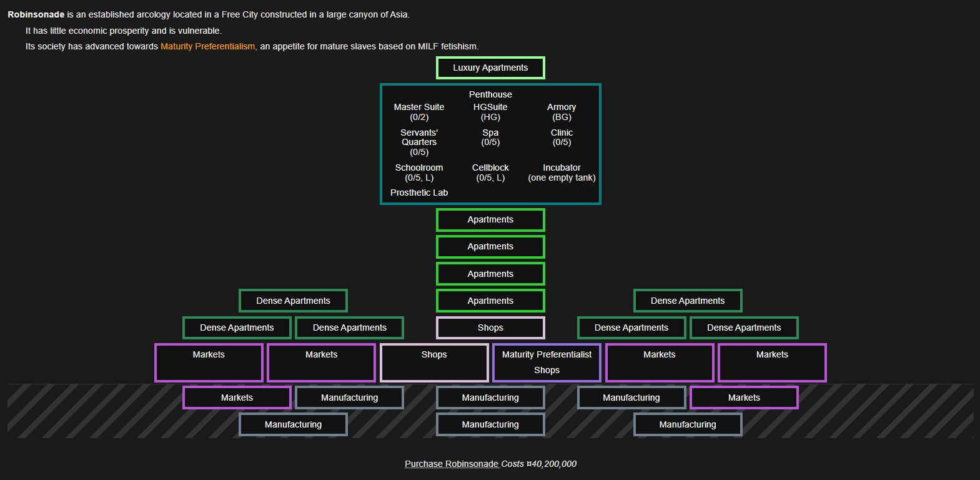Click the Robinsonade arcology name in the description
The image size is (980, 480).
click(36, 14)
